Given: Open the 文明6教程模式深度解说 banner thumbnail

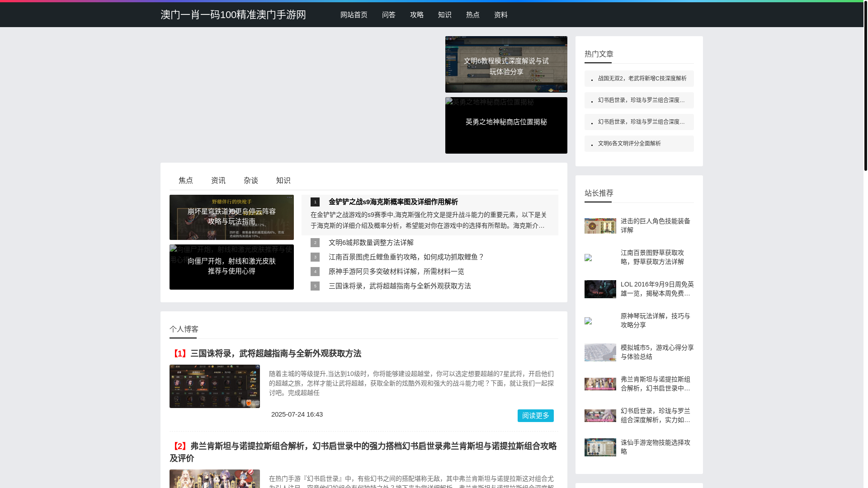Looking at the screenshot, I should (x=506, y=64).
